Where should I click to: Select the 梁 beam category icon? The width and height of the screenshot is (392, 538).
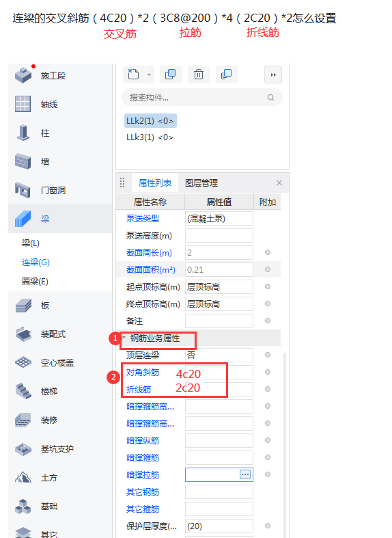(x=23, y=219)
